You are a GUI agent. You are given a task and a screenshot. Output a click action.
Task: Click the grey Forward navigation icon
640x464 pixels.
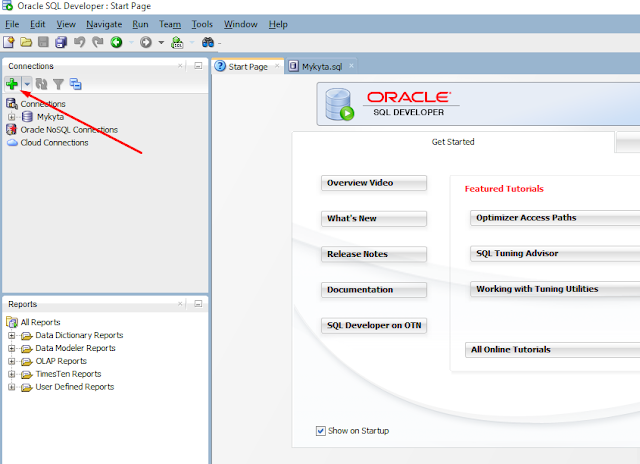click(x=146, y=42)
